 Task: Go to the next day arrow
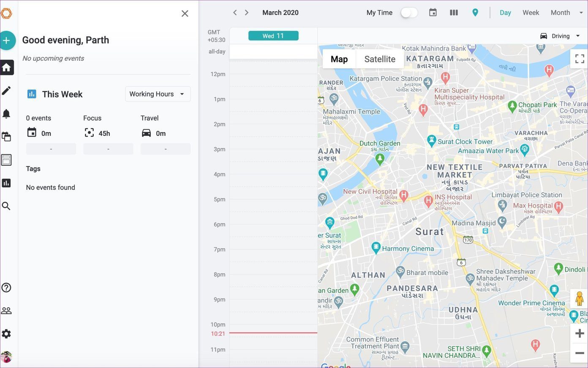pyautogui.click(x=247, y=13)
